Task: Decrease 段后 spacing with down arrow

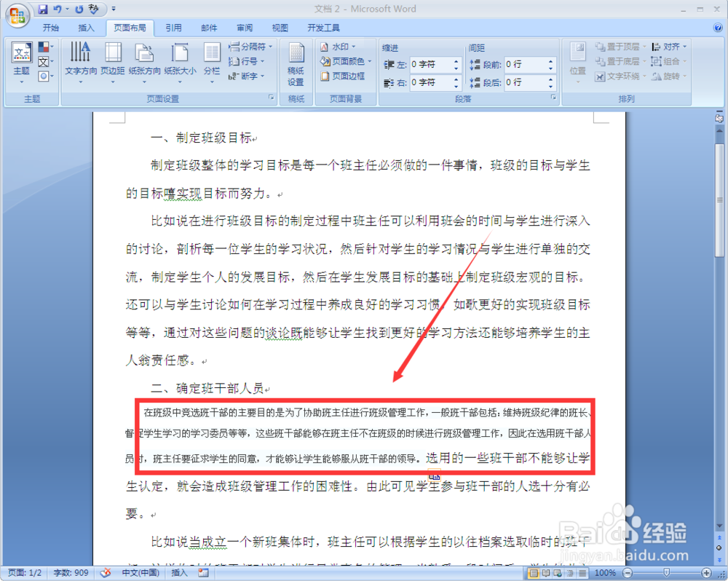Action: (x=550, y=86)
